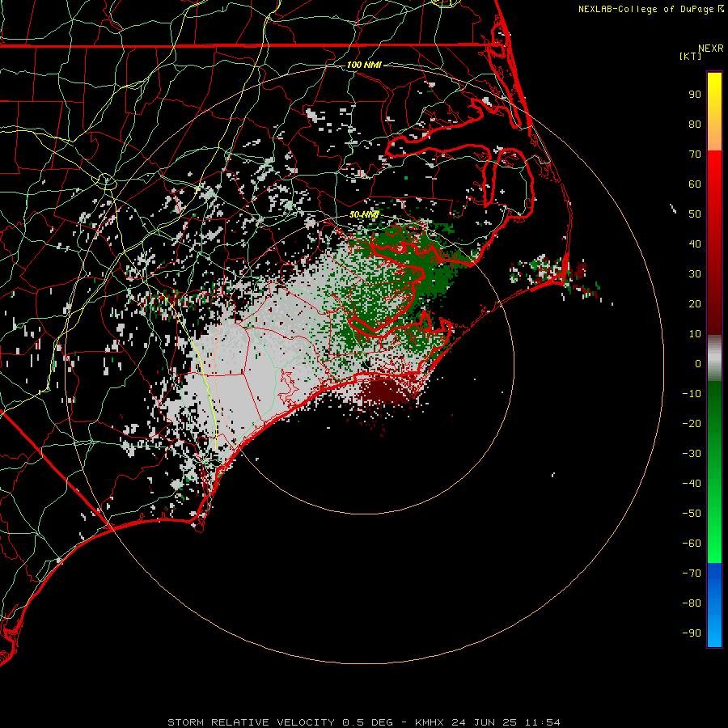This screenshot has height=728, width=728.
Task: Click the -10 value on the velocity scale
Action: 692,394
